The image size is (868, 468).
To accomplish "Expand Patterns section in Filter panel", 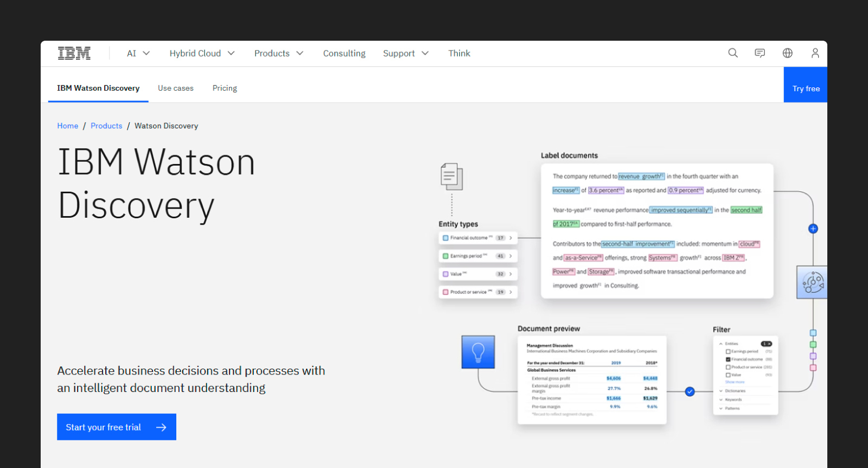I will click(x=730, y=408).
